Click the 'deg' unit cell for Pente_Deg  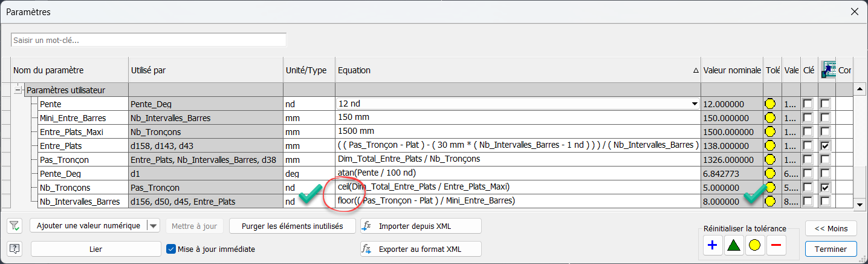(309, 173)
